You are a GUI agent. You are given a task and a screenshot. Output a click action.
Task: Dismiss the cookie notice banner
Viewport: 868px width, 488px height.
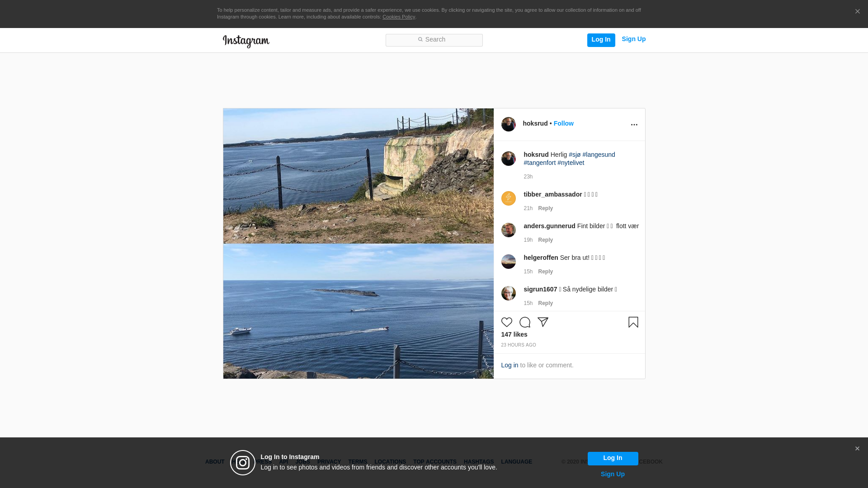click(857, 12)
